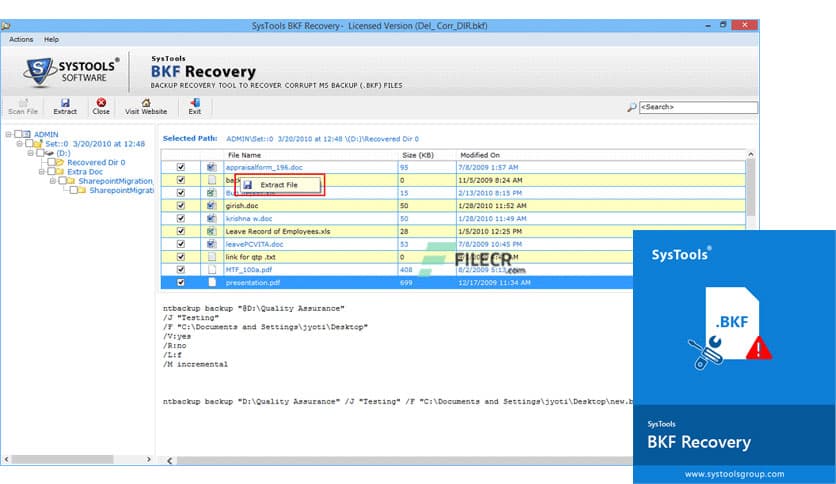Click file icon of krishna w.doc

pos(212,219)
